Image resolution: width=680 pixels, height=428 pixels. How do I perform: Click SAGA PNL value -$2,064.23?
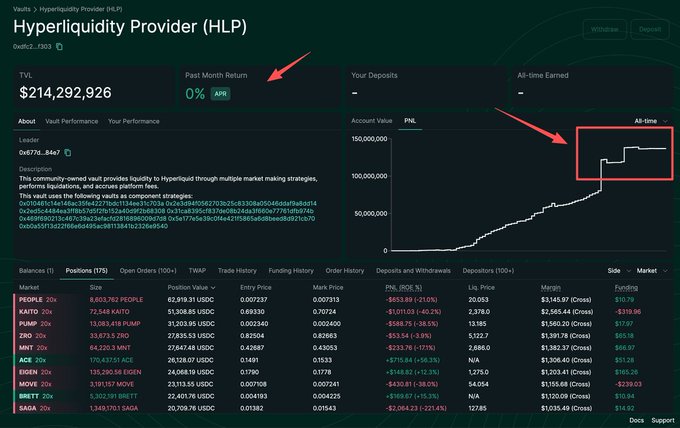click(416, 408)
